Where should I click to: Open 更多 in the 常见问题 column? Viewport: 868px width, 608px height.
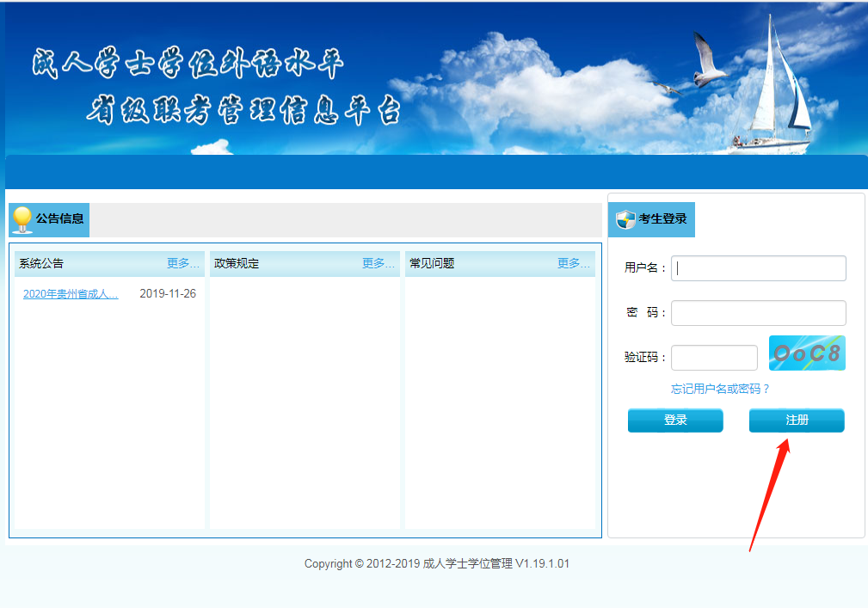point(573,263)
